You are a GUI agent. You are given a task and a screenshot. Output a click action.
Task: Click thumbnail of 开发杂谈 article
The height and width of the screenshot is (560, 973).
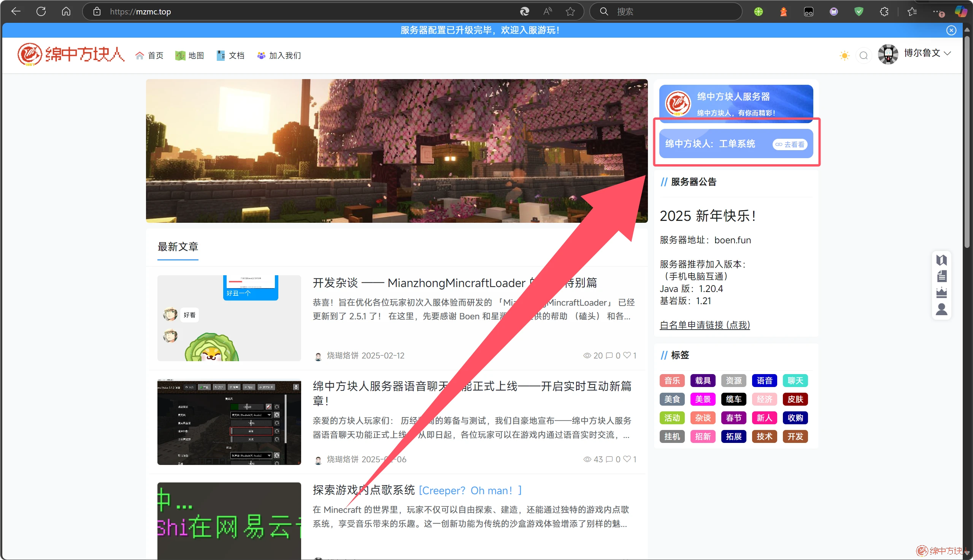(x=229, y=318)
